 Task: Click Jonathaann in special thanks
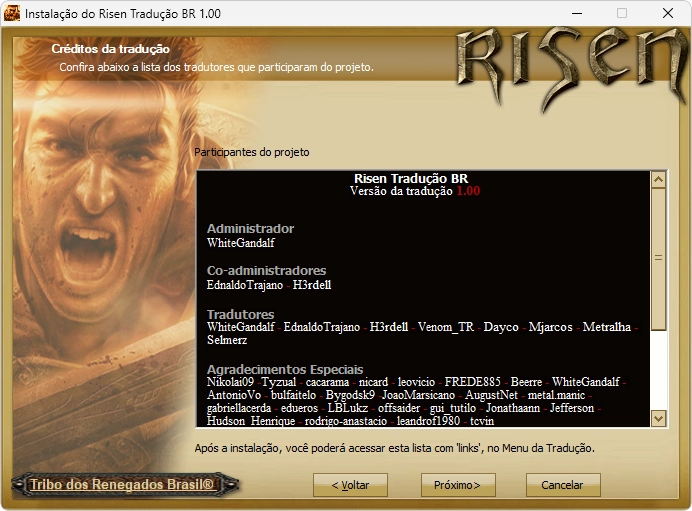pos(513,408)
